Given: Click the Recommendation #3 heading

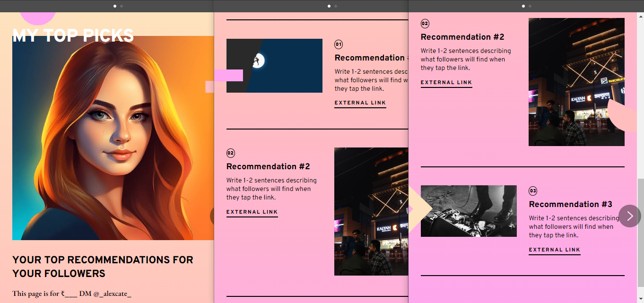Looking at the screenshot, I should pyautogui.click(x=570, y=204).
